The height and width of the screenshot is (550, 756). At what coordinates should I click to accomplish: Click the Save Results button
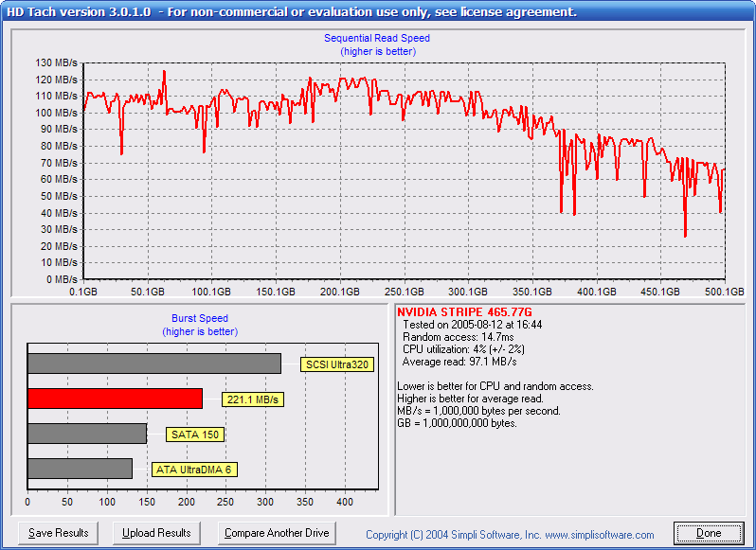(x=59, y=533)
